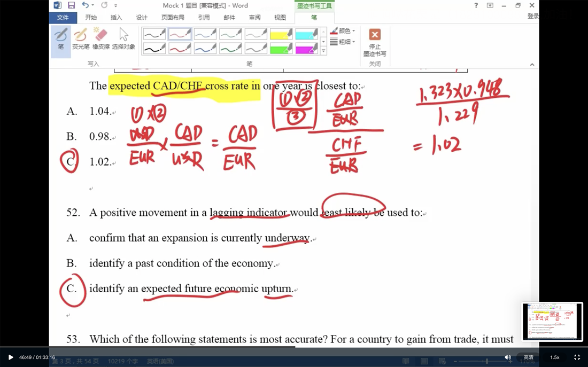Select the Highlighter (荧光笔) tool
Screen dimensions: 588x367
(81, 38)
